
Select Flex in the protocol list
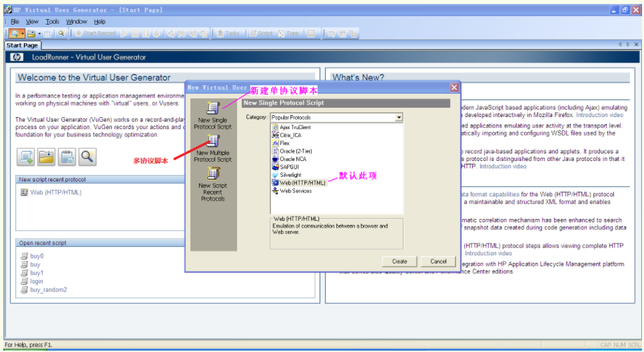click(x=281, y=143)
